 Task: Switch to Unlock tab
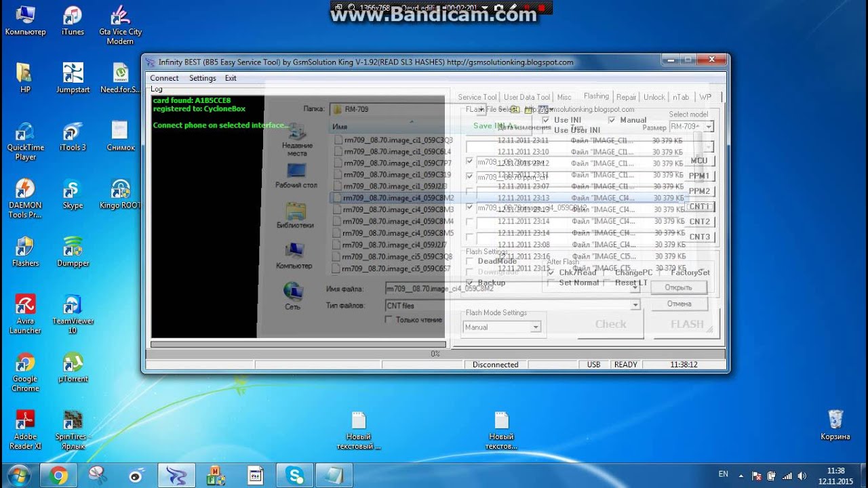click(654, 97)
